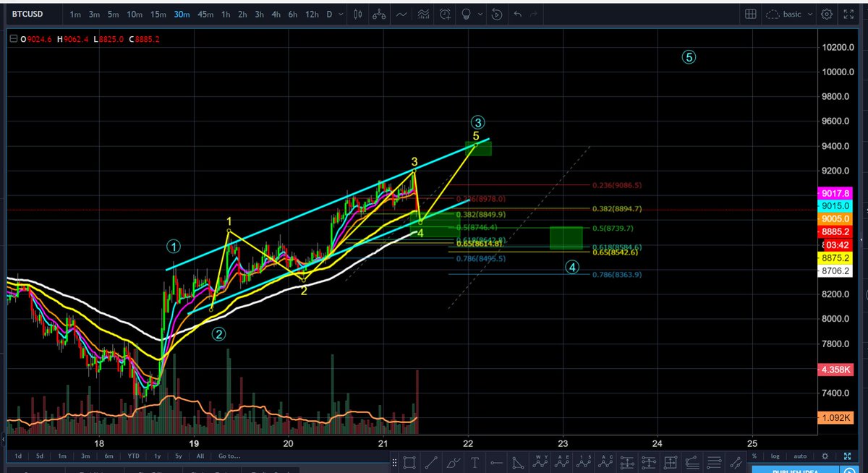
Task: Switch to the 1h timeframe
Action: tap(226, 14)
